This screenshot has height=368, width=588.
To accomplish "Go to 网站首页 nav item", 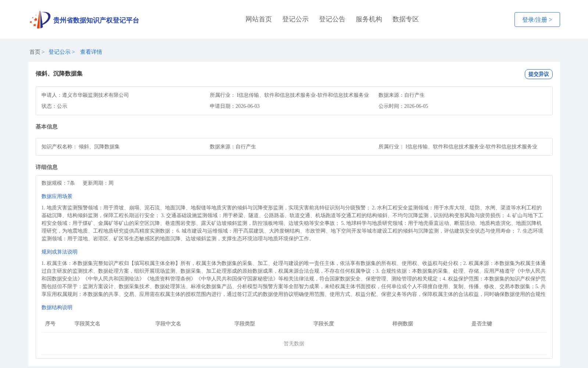I will [x=259, y=19].
